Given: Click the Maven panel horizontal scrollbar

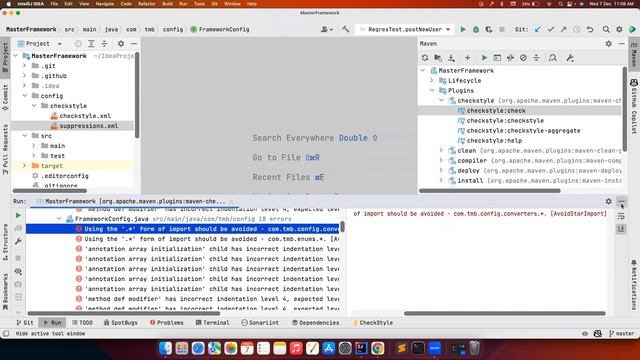Looking at the screenshot, I should pos(490,191).
